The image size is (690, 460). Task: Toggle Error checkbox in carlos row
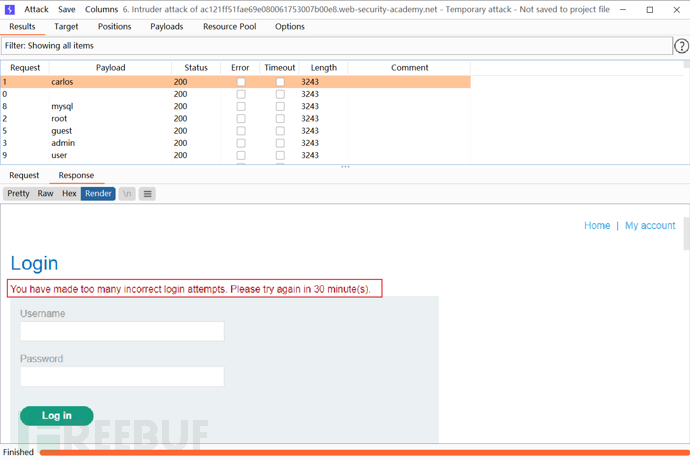point(241,82)
